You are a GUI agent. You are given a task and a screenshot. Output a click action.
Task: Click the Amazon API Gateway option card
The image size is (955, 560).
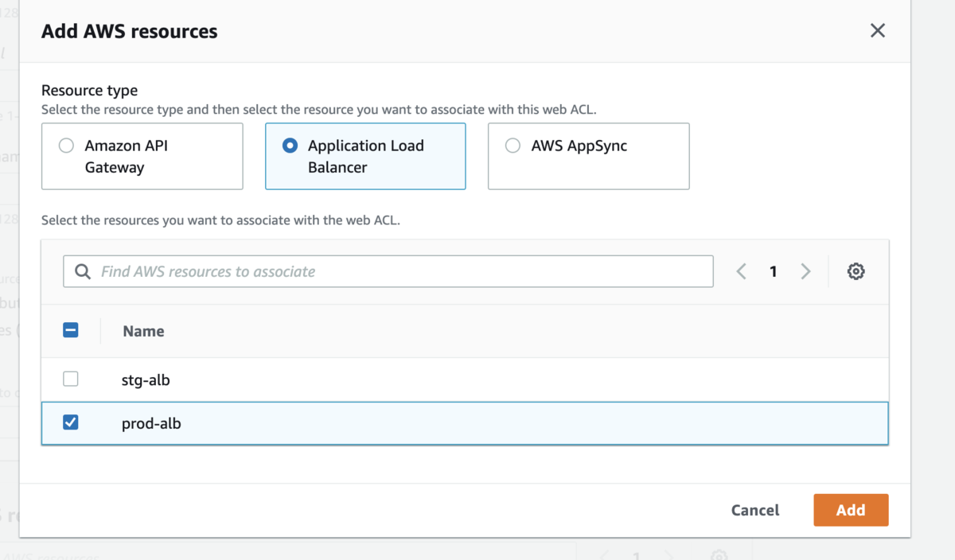[x=142, y=156]
